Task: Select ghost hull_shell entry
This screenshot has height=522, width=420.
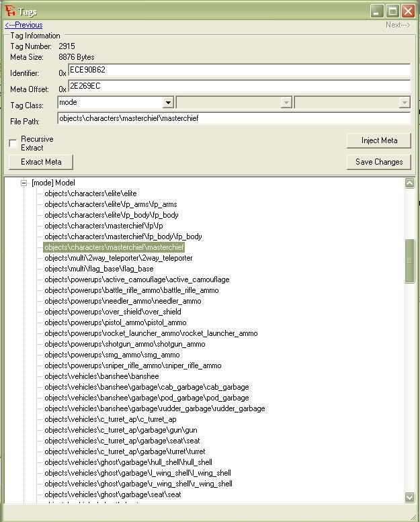Action: (128, 462)
